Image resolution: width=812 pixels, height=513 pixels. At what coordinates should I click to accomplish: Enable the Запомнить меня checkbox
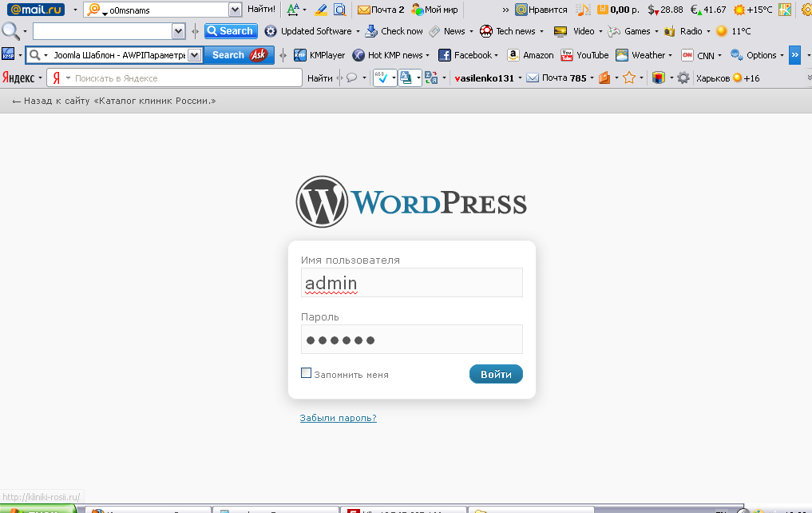[306, 373]
